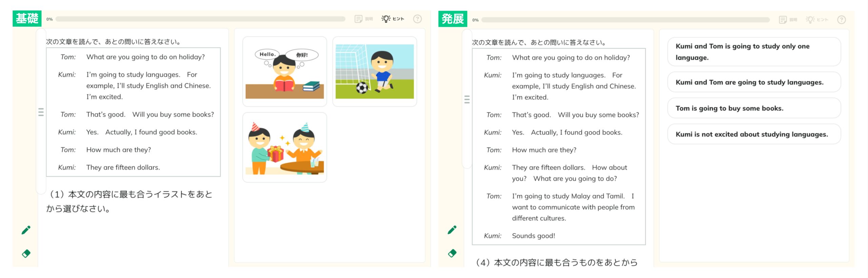The height and width of the screenshot is (278, 868).
Task: Select the boy studying with Hello bubble illustration
Action: (x=284, y=71)
